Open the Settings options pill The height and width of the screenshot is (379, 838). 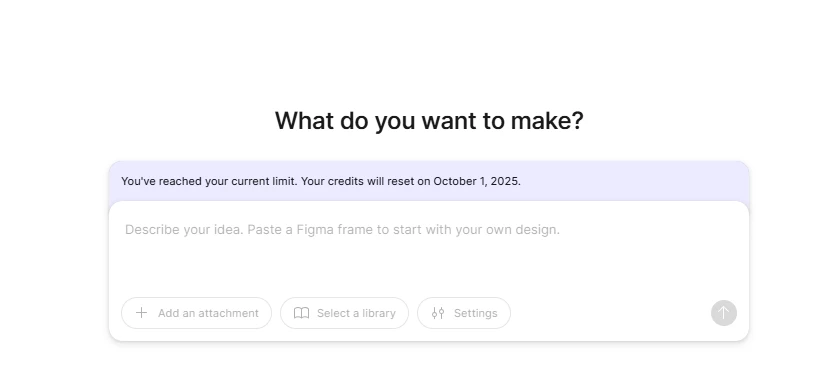[464, 313]
